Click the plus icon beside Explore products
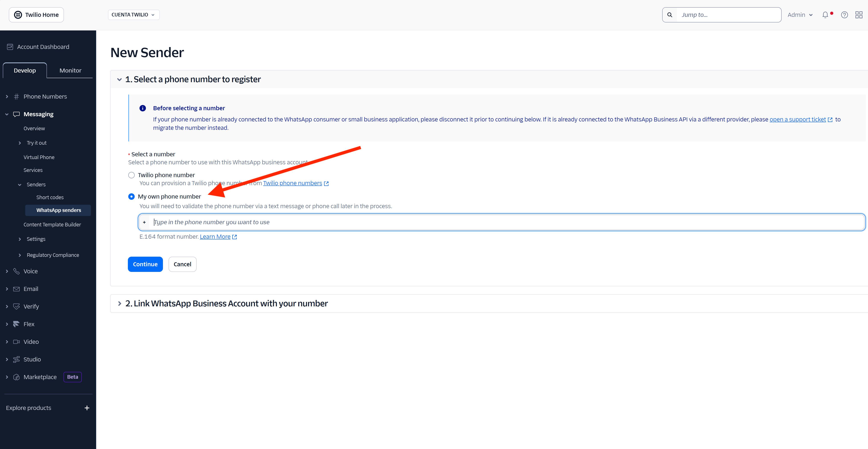The height and width of the screenshot is (449, 868). point(87,408)
